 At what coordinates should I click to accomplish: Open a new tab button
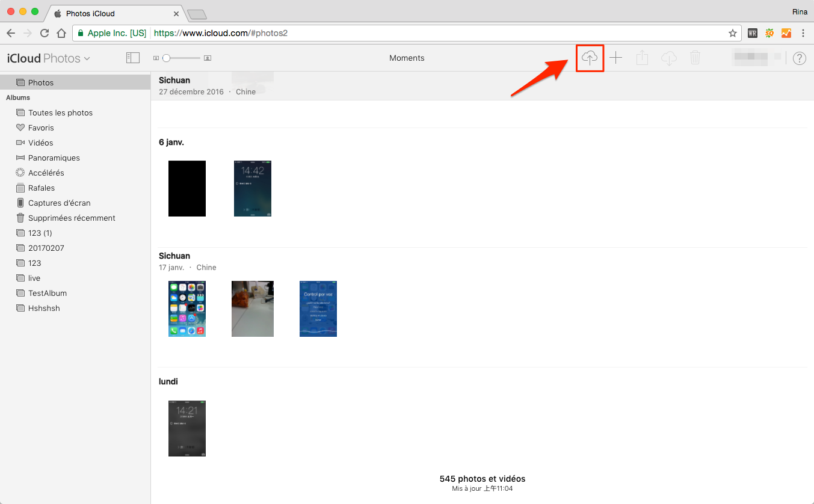[x=197, y=14]
